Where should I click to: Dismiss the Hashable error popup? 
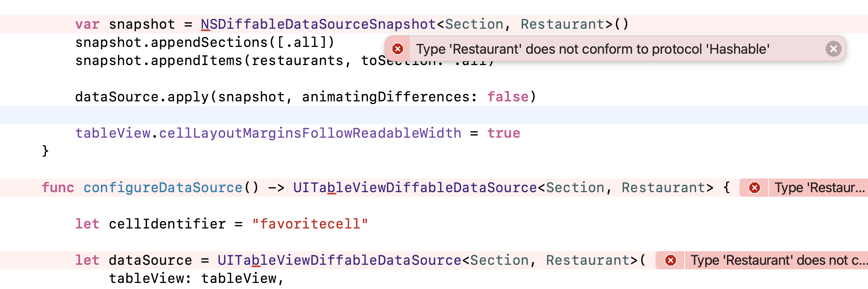click(834, 49)
